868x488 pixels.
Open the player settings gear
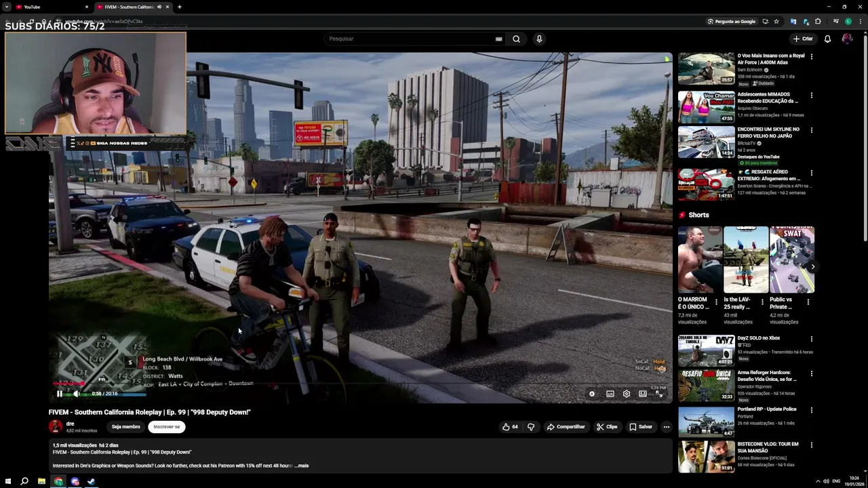627,394
